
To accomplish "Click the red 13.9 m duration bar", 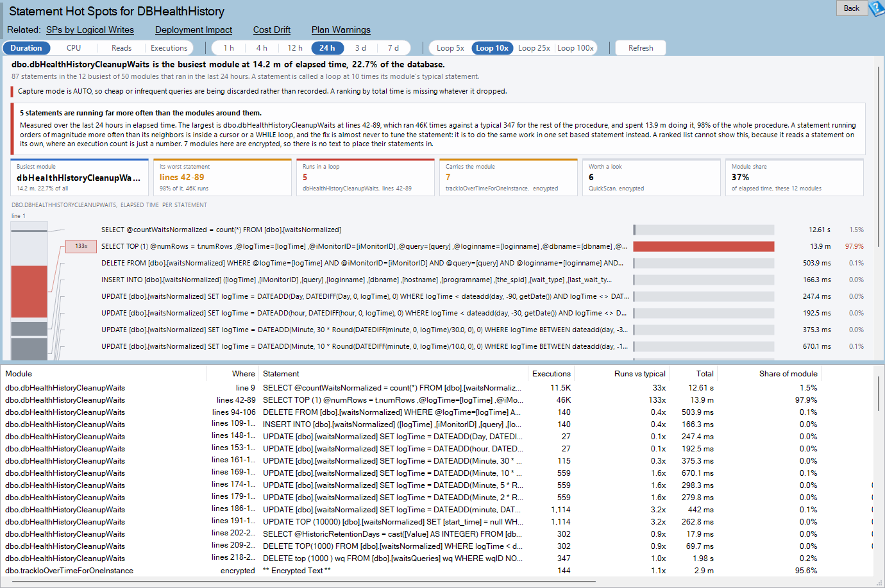I will click(704, 246).
